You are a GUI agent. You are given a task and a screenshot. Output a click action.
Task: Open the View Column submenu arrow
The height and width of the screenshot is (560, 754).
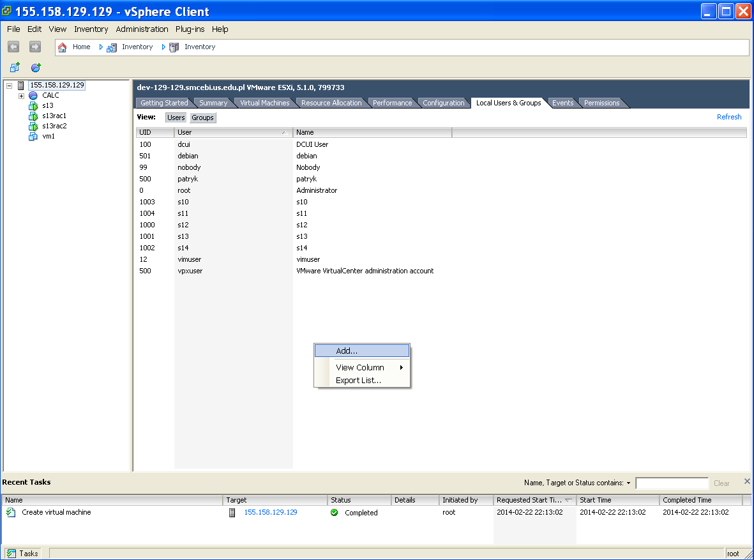pos(401,368)
